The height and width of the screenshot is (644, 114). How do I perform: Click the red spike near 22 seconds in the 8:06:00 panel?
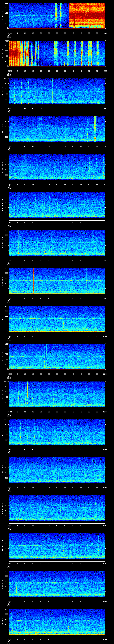[x=45, y=205]
